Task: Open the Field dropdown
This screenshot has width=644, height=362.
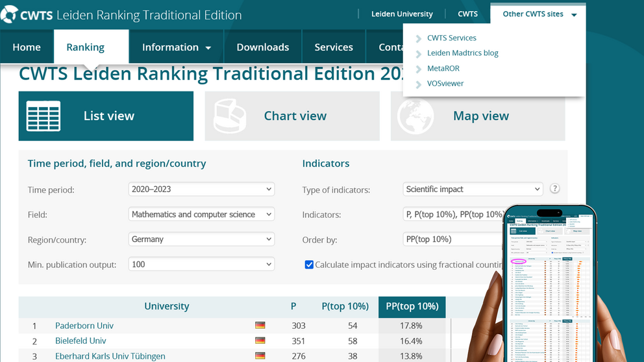Action: (x=201, y=214)
